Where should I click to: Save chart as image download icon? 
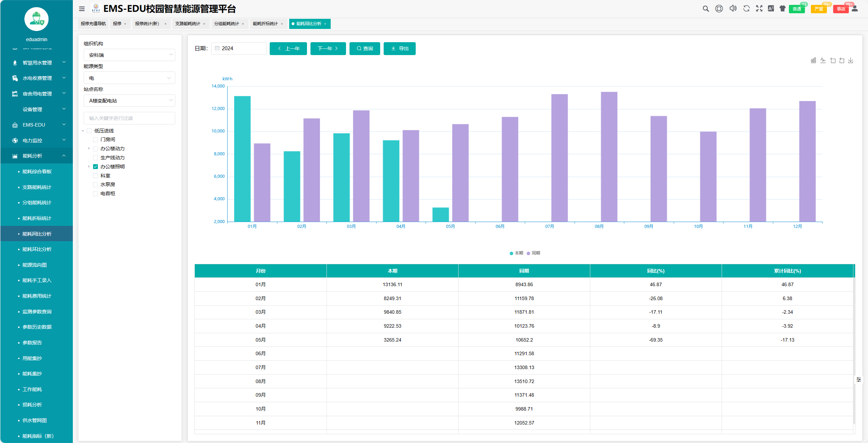tap(851, 61)
